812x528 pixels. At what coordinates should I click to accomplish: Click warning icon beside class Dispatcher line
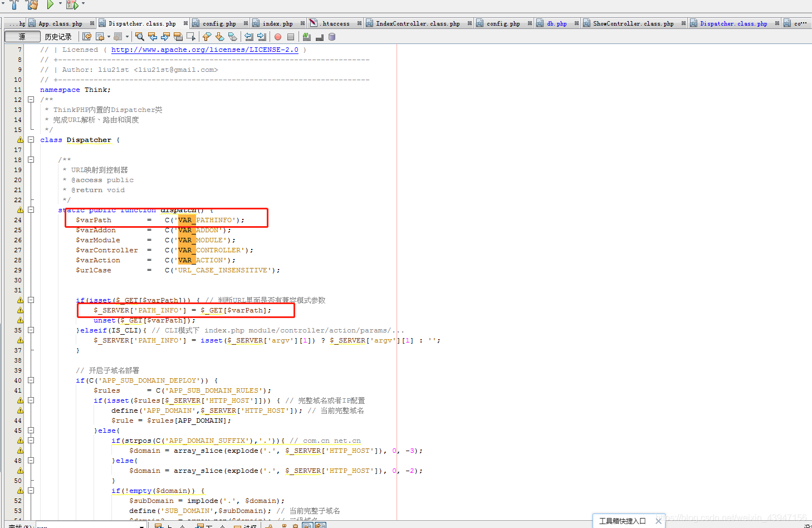[x=20, y=140]
